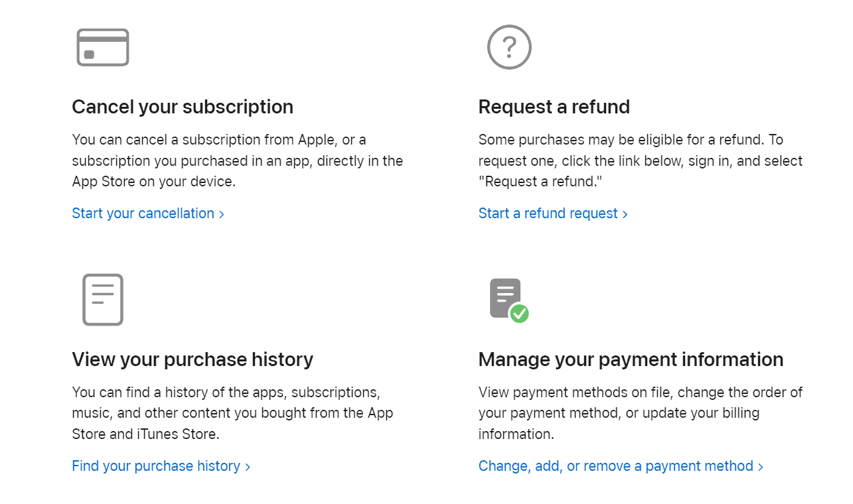The height and width of the screenshot is (504, 853).
Task: Click the document with green checkmark icon
Action: click(509, 300)
